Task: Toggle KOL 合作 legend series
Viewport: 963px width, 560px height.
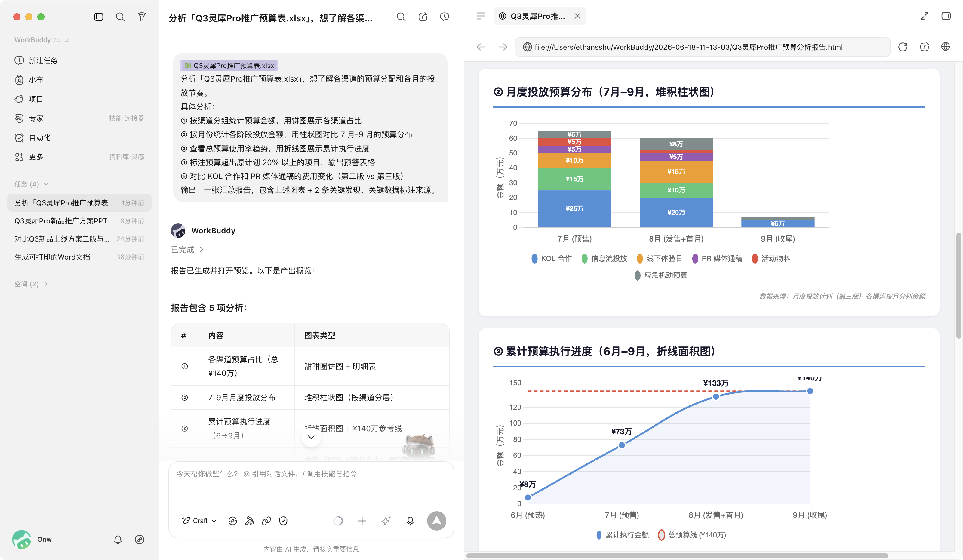Action: click(x=552, y=258)
